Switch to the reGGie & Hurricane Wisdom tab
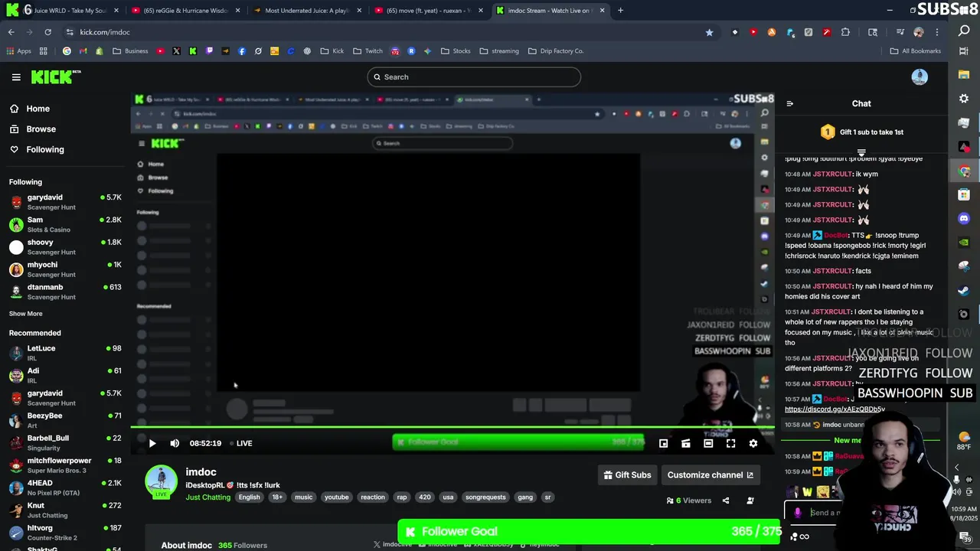This screenshot has height=551, width=980. pyautogui.click(x=185, y=11)
